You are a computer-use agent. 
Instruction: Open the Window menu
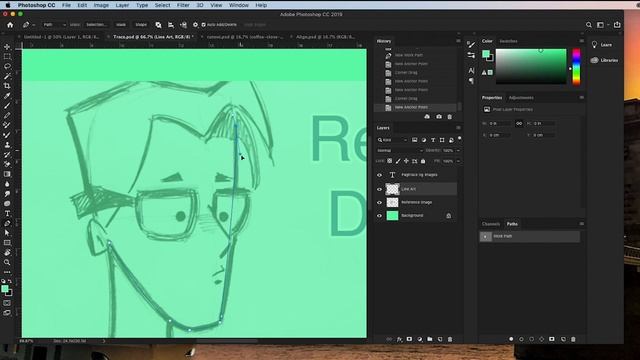click(x=238, y=5)
